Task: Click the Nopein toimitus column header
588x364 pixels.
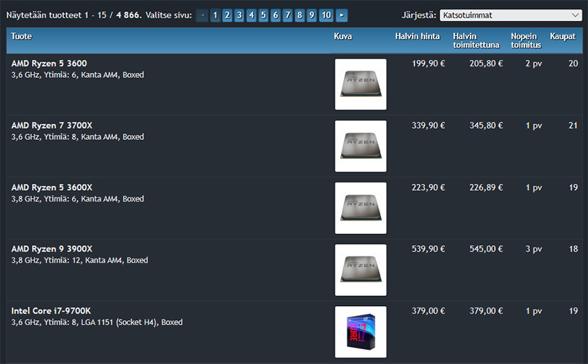Action: (526, 41)
